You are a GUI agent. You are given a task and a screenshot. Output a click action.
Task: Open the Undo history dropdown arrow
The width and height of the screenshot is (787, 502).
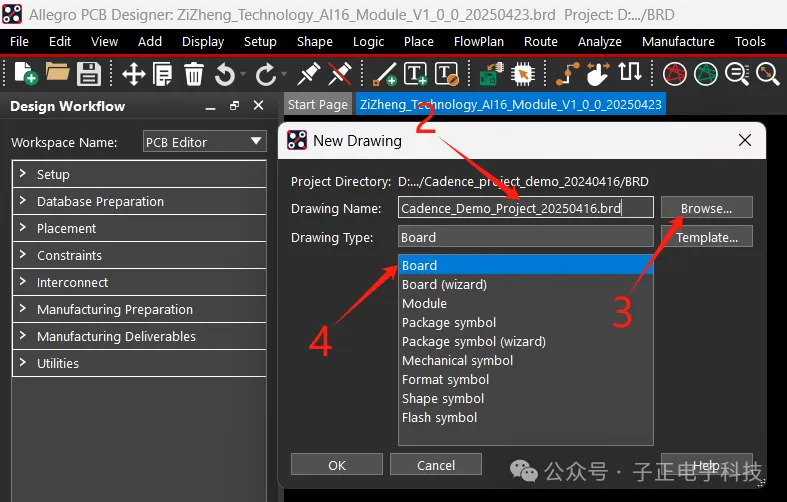pos(243,74)
